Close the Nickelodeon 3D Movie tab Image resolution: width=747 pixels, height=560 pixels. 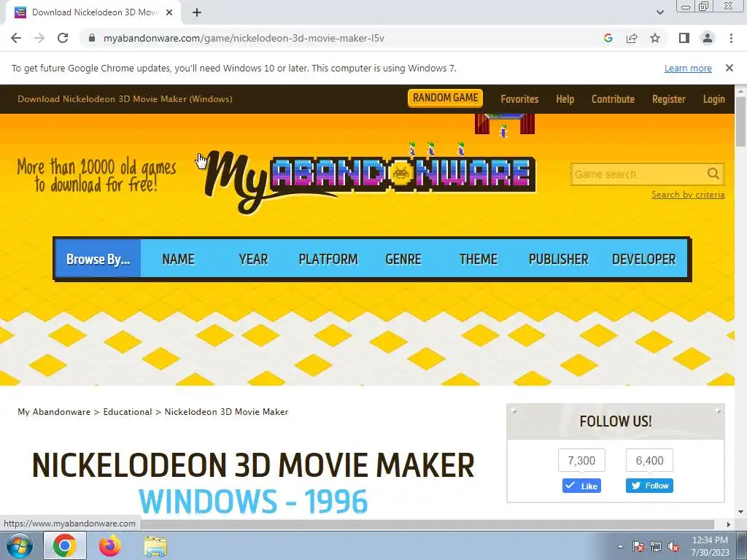click(169, 12)
